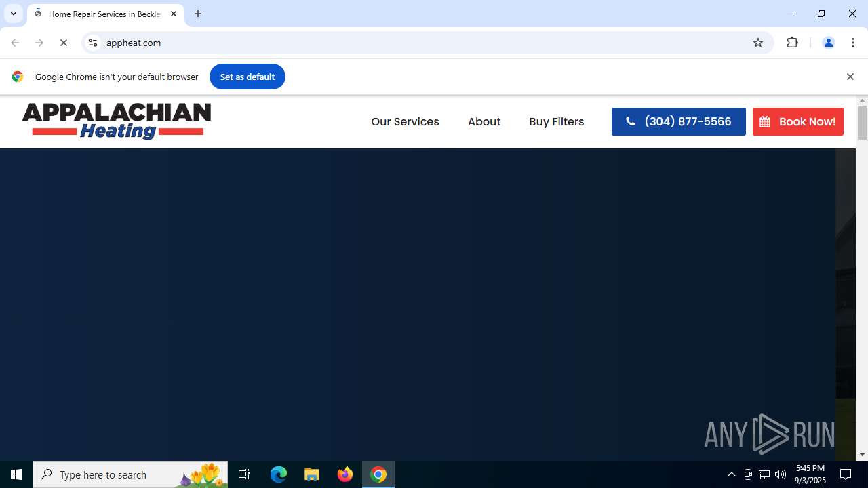
Task: Go back to previous page
Action: pos(15,43)
